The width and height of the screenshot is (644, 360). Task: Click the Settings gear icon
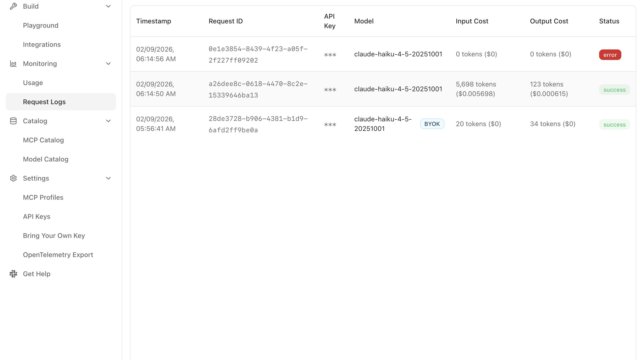click(13, 178)
